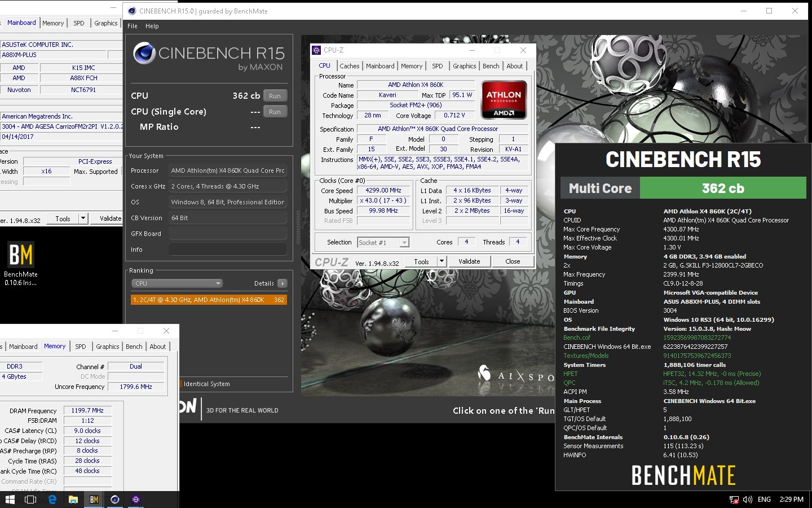The image size is (812, 508).
Task: Open the Help menu in Cinebench
Action: pyautogui.click(x=152, y=26)
